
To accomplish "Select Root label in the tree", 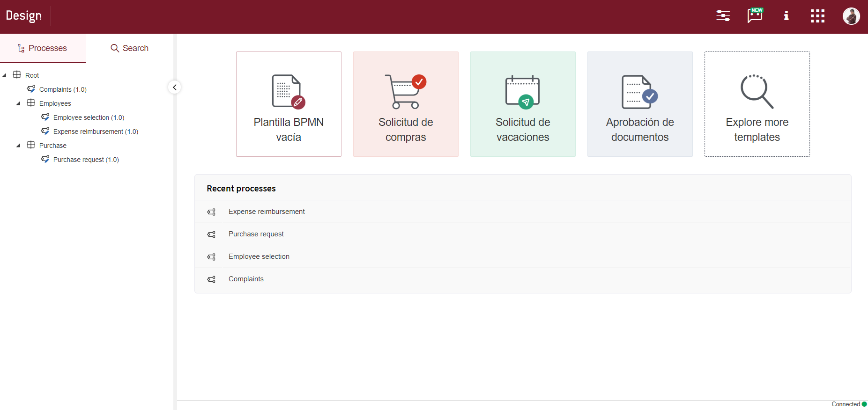I will click(32, 75).
